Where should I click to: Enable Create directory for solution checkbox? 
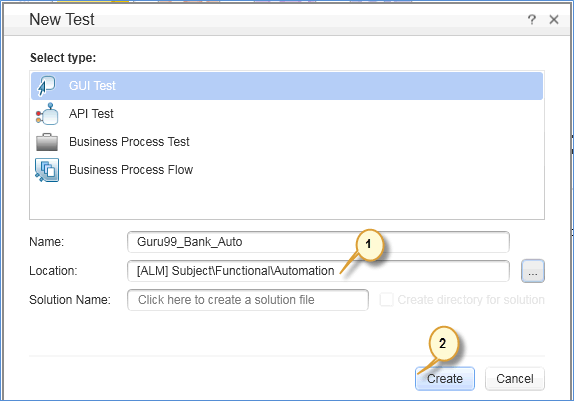[387, 300]
